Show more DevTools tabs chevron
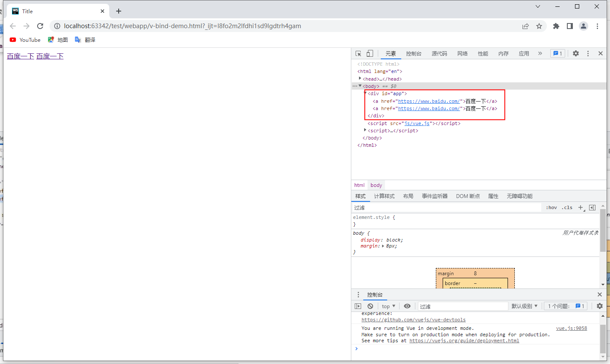The height and width of the screenshot is (364, 610). point(540,53)
